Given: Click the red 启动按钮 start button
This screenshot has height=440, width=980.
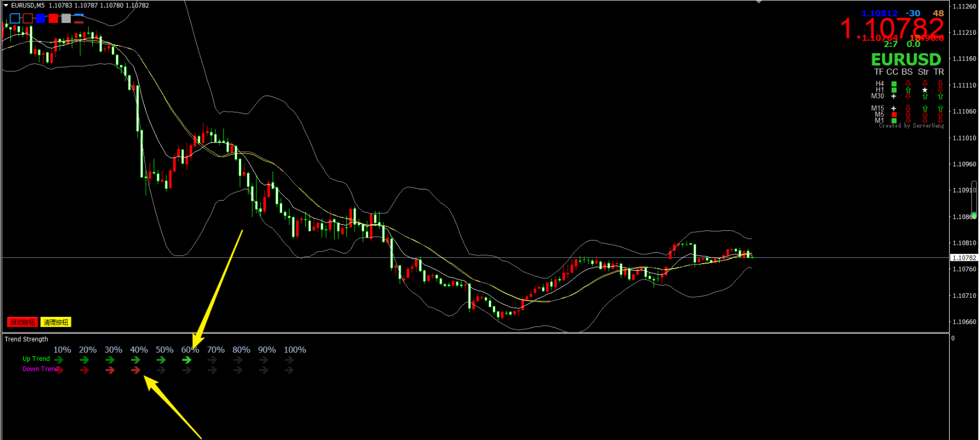Looking at the screenshot, I should pos(22,322).
